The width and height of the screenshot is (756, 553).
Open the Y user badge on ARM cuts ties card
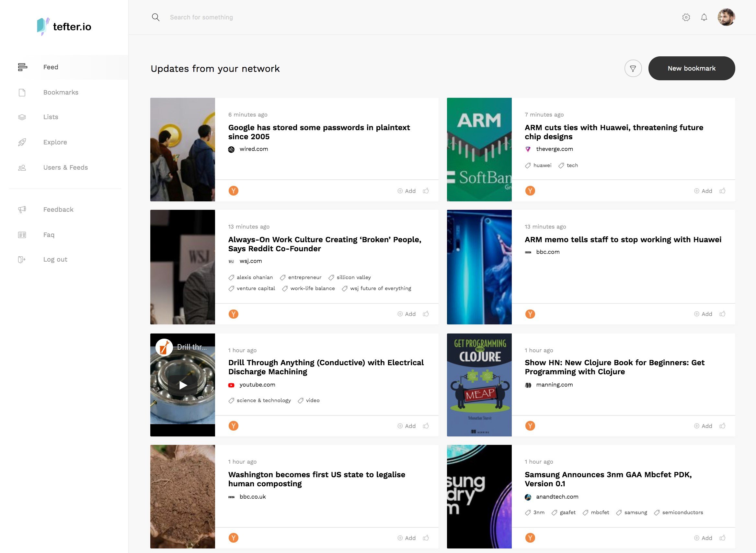[x=530, y=191]
